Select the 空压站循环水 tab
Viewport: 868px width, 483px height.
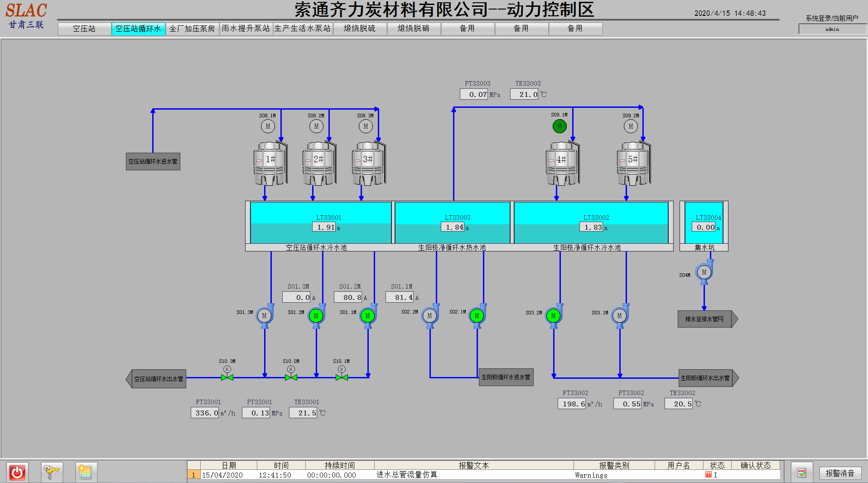pyautogui.click(x=138, y=29)
